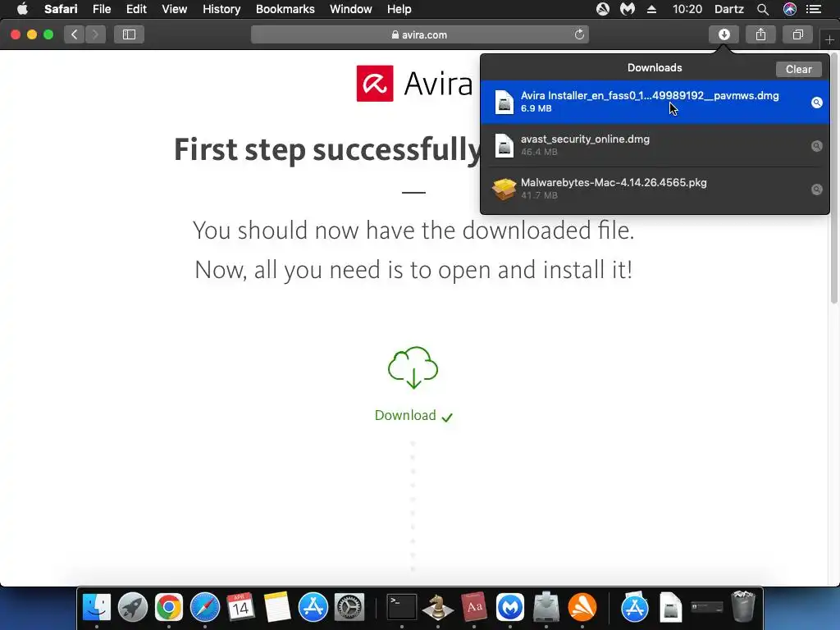840x630 pixels.
Task: Click the green Download link text
Action: [x=405, y=415]
